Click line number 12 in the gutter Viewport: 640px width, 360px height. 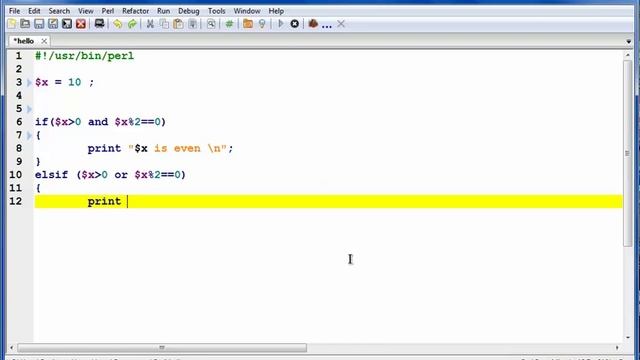pyautogui.click(x=16, y=201)
